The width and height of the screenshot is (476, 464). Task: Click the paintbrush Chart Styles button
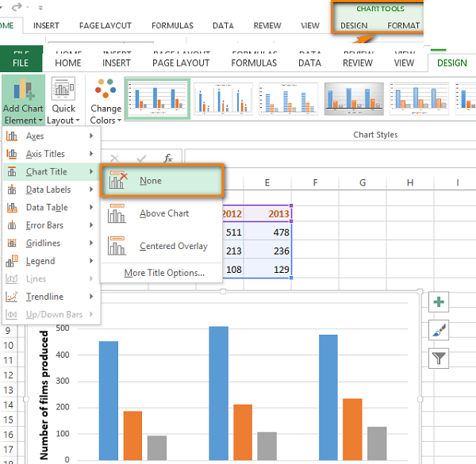pos(439,330)
